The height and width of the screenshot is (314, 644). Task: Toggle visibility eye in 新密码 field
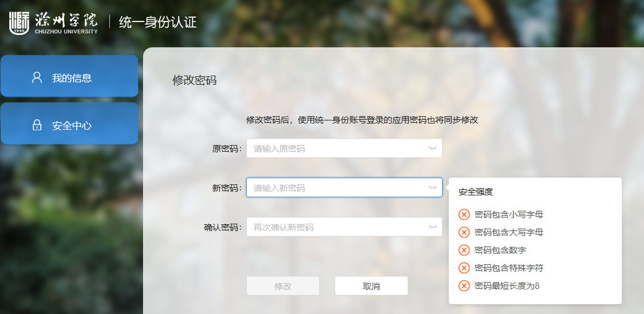[432, 187]
